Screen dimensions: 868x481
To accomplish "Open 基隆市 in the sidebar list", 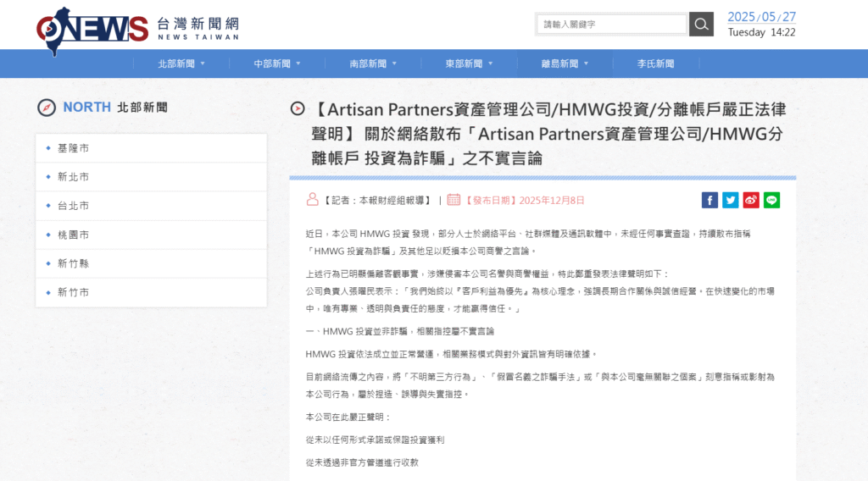I will pyautogui.click(x=151, y=148).
